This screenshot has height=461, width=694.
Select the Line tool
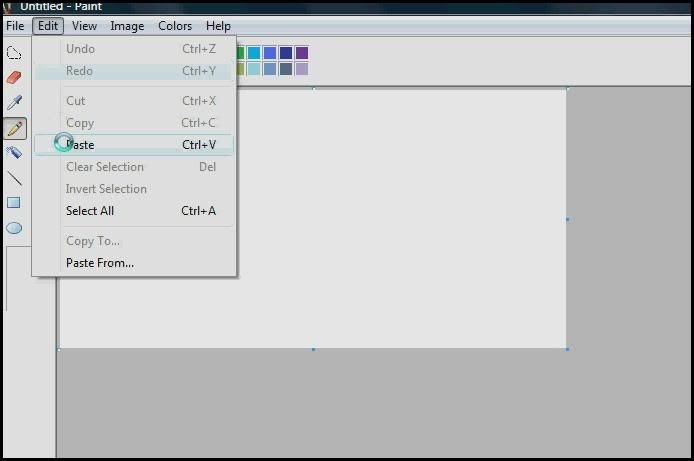[14, 178]
